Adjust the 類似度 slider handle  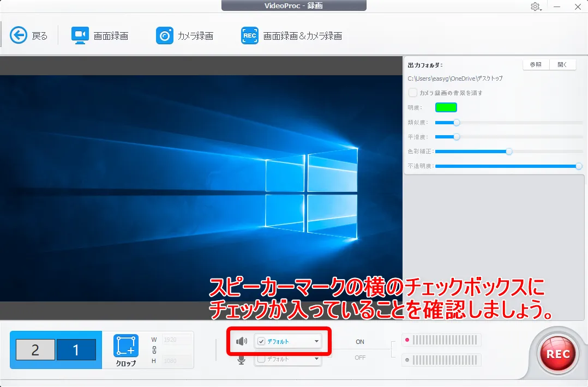(457, 123)
